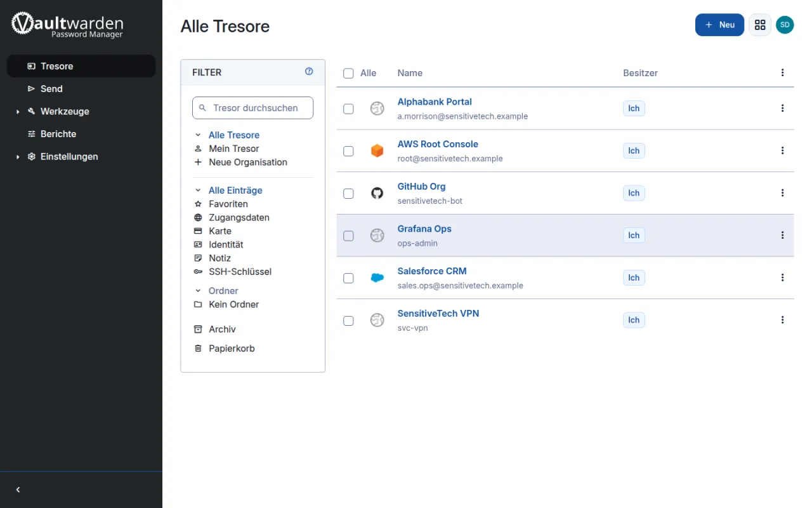Click the GitHub Org octocat icon
This screenshot has height=508, width=812.
pos(377,193)
